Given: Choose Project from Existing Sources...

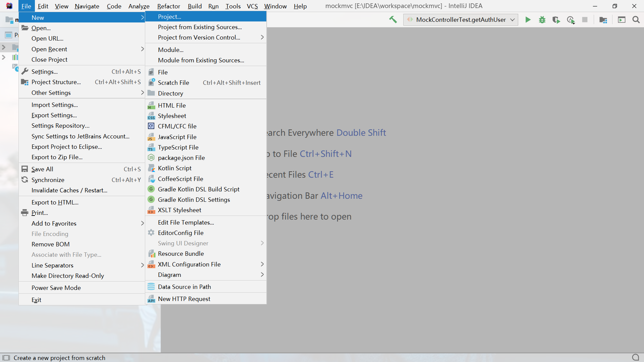Looking at the screenshot, I should [206, 27].
